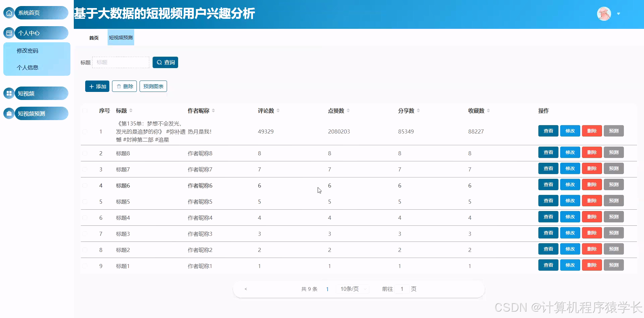The height and width of the screenshot is (318, 644).
Task: Check the checkbox for row 标题8
Action: [x=85, y=153]
